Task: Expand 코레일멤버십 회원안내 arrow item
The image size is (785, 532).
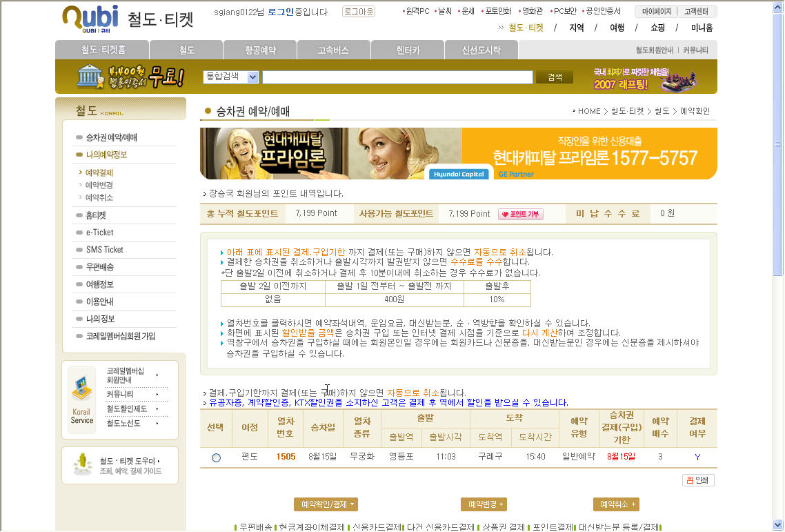Action: point(132,375)
